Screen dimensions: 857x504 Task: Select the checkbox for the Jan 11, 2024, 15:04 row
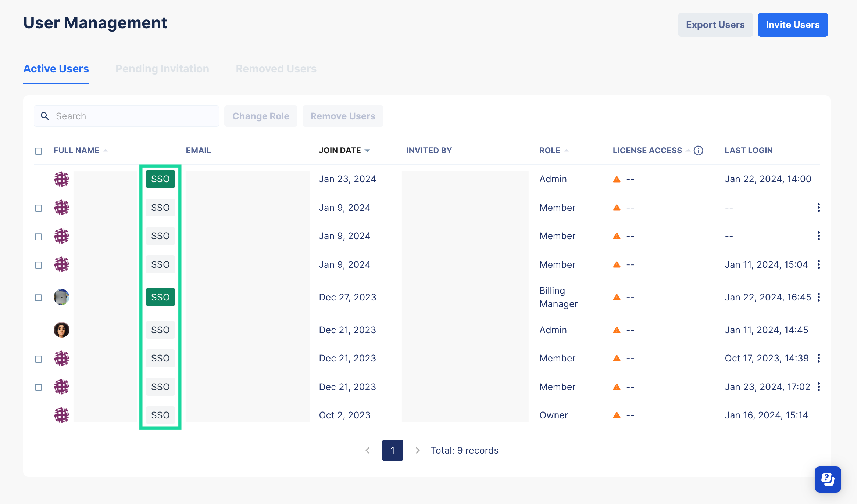click(x=39, y=265)
